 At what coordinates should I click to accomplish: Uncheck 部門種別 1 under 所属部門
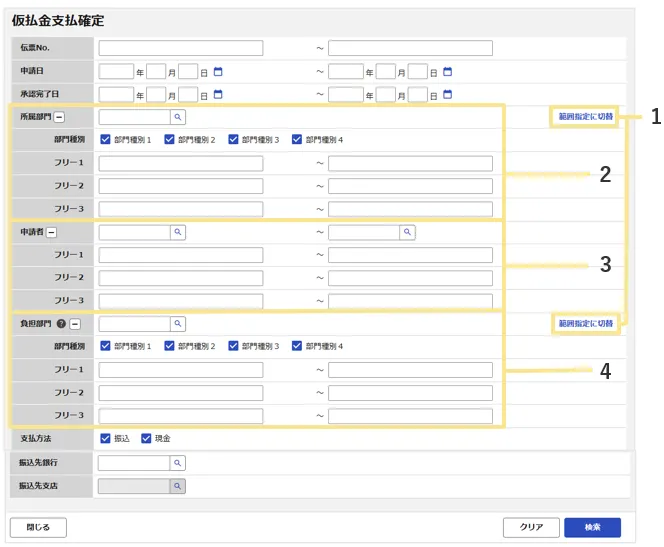106,140
